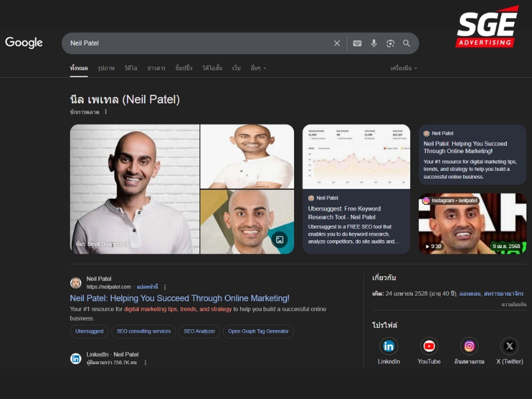
Task: Clear the search box with the X icon
Action: tap(337, 43)
